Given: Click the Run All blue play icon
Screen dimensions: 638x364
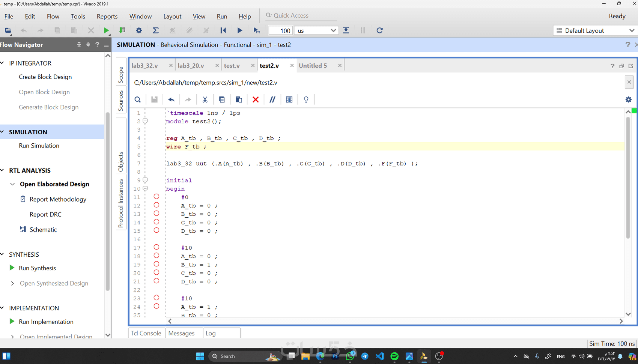Looking at the screenshot, I should [x=240, y=30].
